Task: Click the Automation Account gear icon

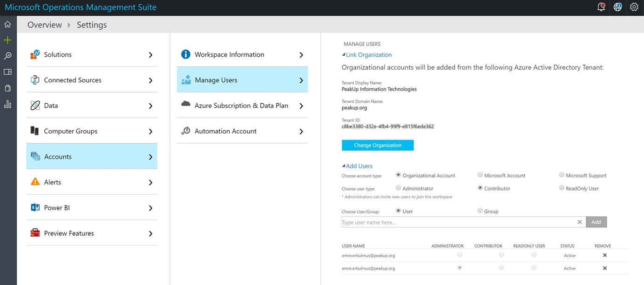Action: 186,131
